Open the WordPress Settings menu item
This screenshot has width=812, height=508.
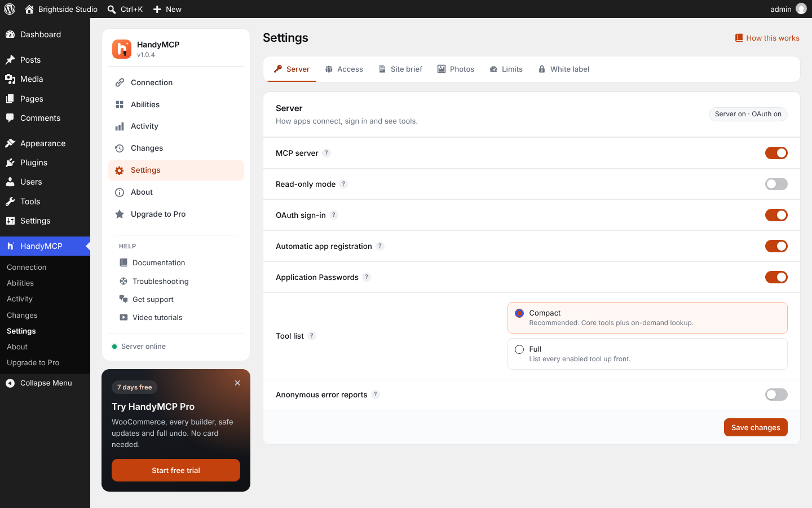click(x=45, y=221)
